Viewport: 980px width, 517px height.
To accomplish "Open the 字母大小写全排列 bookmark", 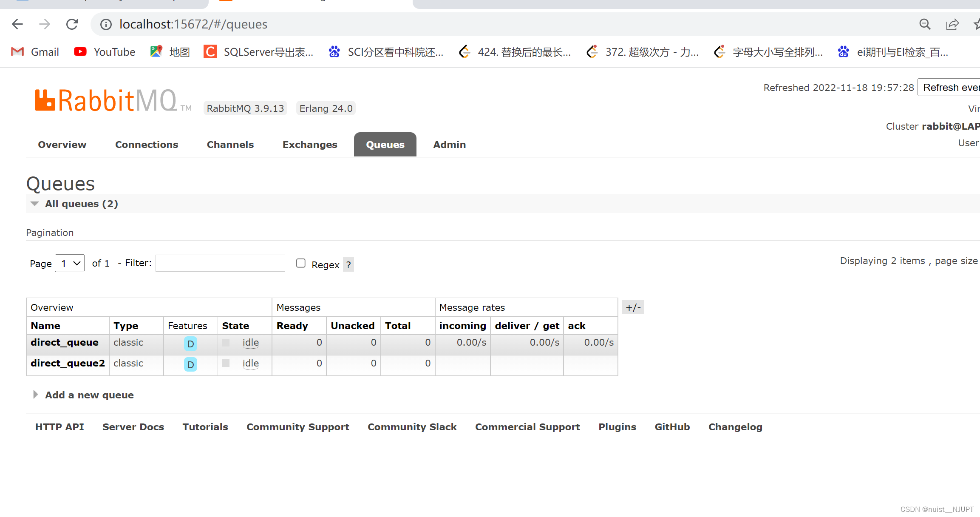I will click(x=768, y=52).
